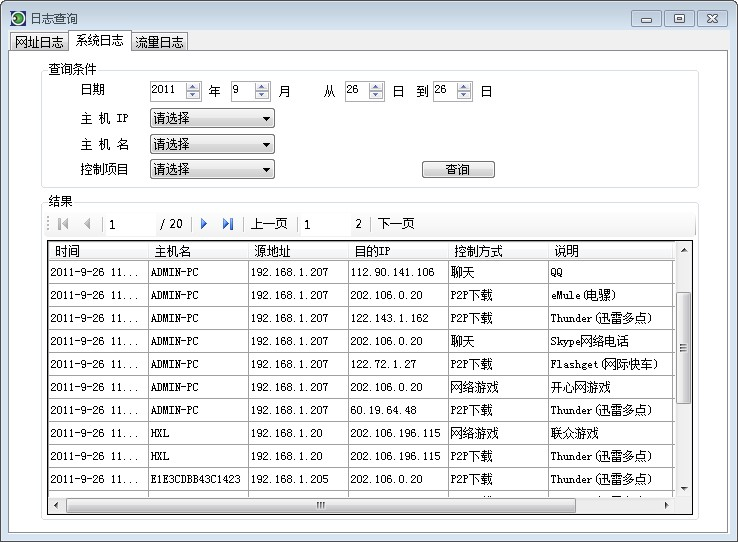Click the current page number field
738x542 pixels.
coord(130,224)
